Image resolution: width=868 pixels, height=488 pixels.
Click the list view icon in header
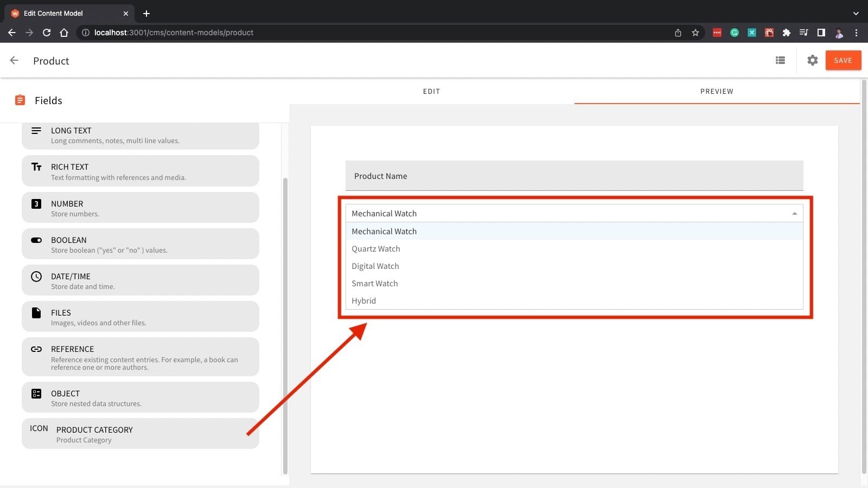point(780,60)
